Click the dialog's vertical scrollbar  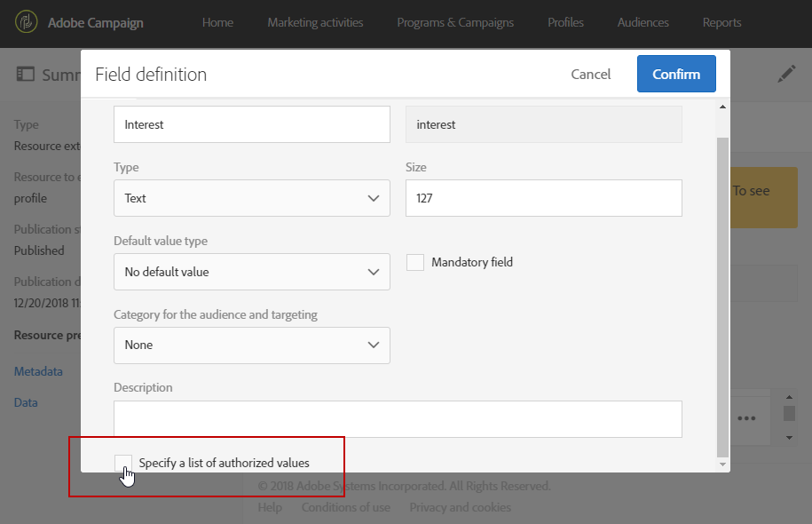[x=721, y=293]
